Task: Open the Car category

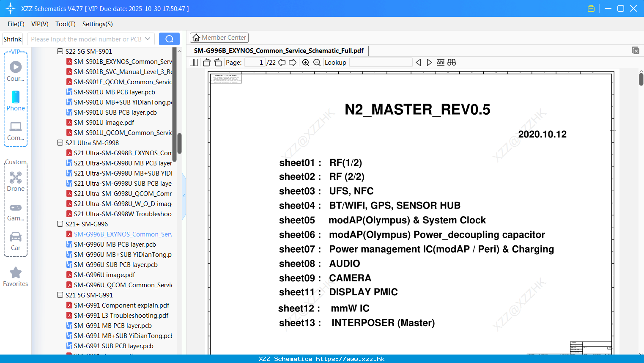Action: (x=16, y=241)
